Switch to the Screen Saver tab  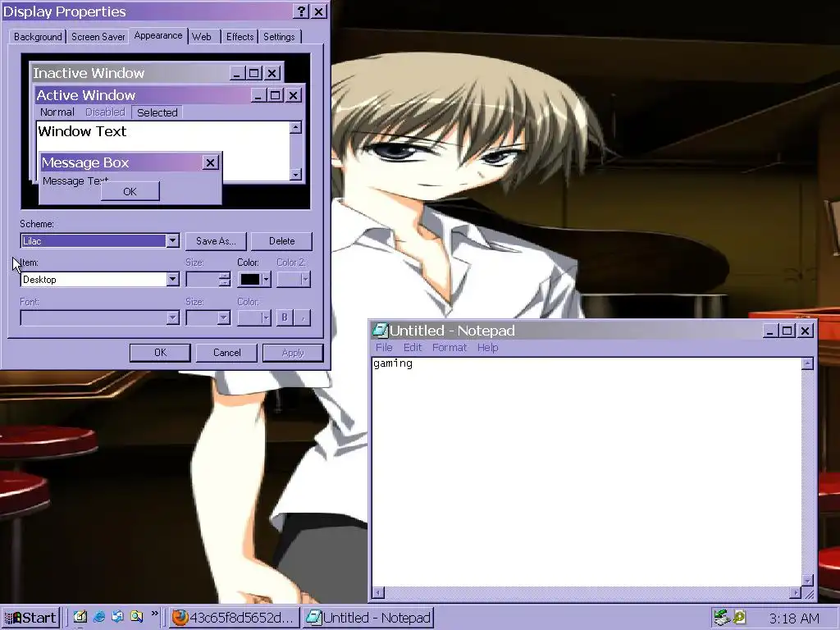(x=98, y=36)
